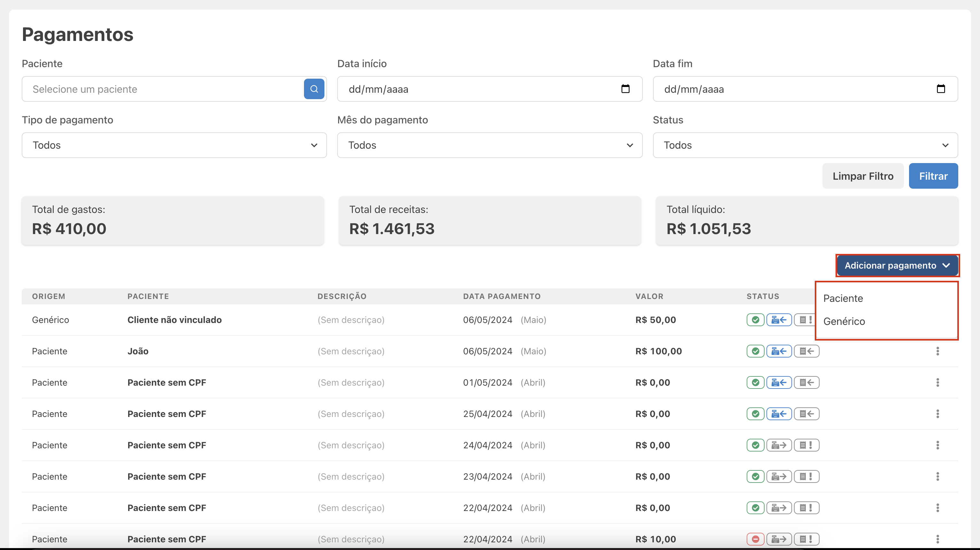Click green check badge in 25/04/2024 row
980x550 pixels.
(x=756, y=414)
